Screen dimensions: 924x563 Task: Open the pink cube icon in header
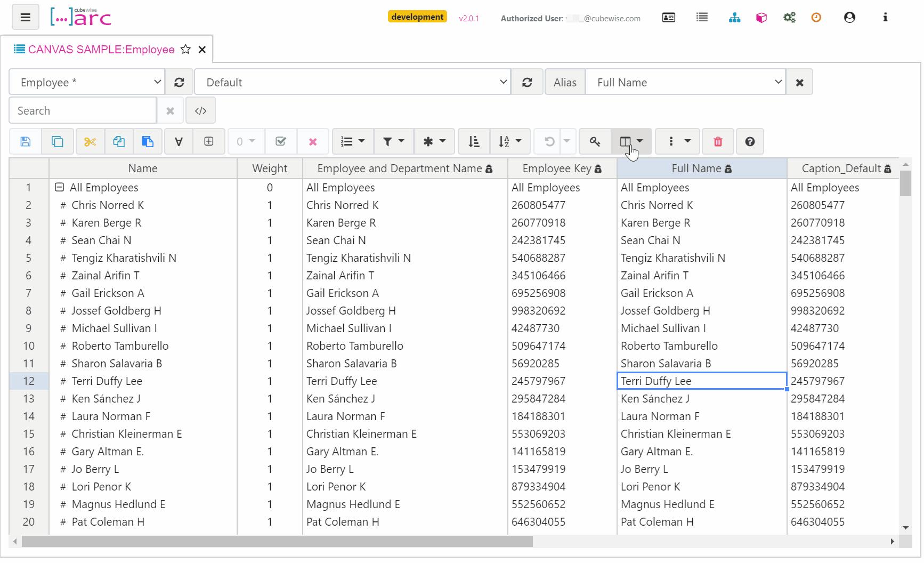761,18
